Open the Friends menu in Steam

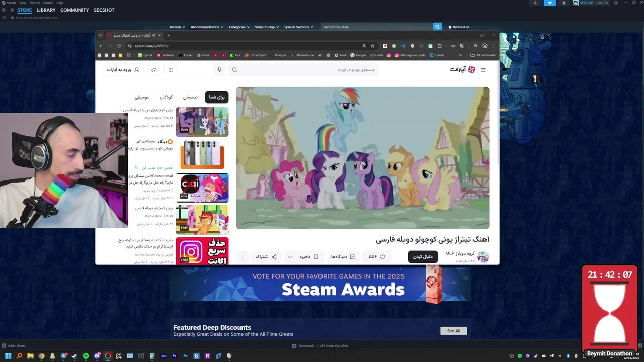point(35,3)
